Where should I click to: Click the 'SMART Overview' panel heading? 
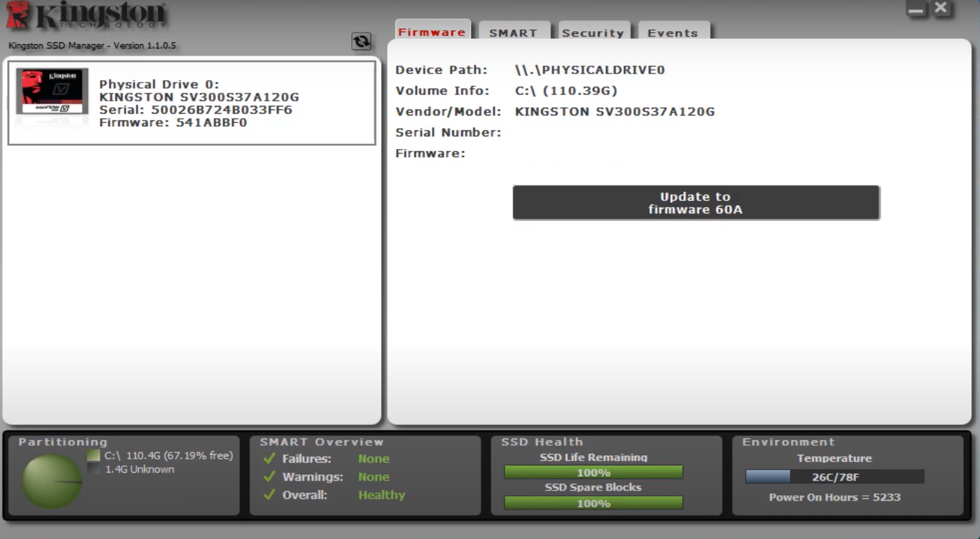[321, 442]
